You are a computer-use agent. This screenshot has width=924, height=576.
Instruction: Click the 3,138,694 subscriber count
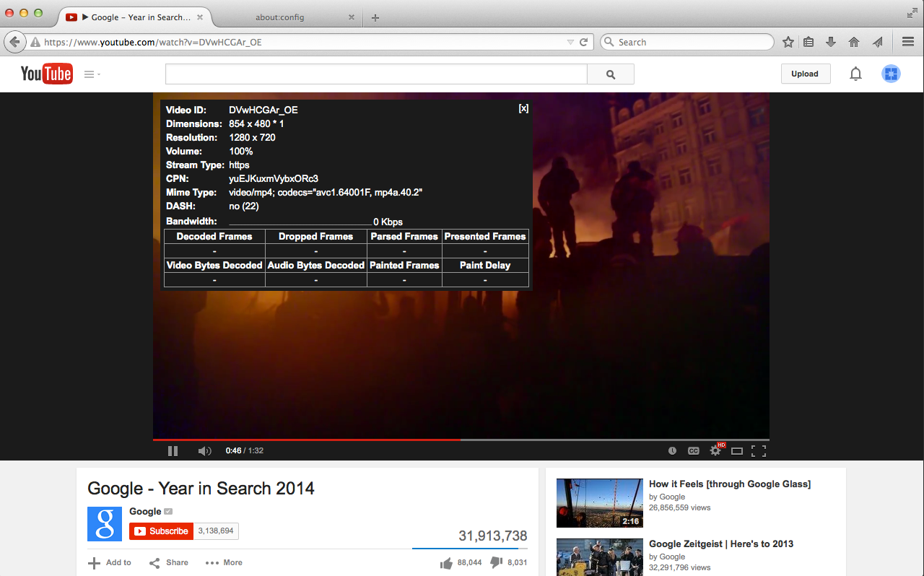(x=216, y=531)
